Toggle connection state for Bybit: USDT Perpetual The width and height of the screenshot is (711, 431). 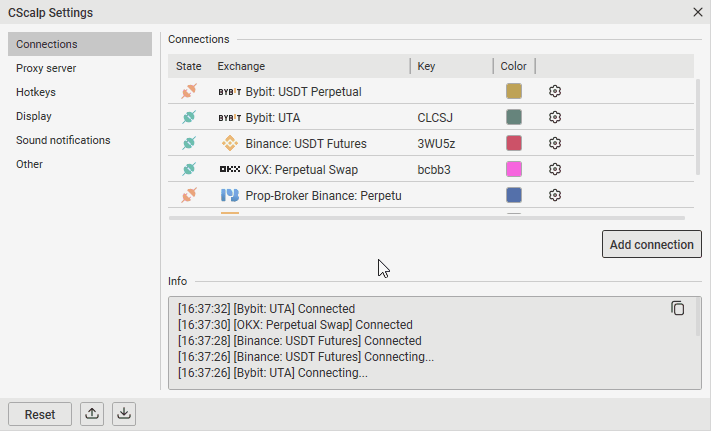tap(188, 91)
